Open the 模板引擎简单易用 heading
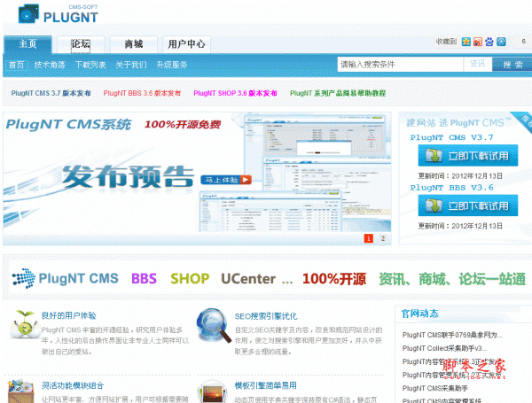 266,385
